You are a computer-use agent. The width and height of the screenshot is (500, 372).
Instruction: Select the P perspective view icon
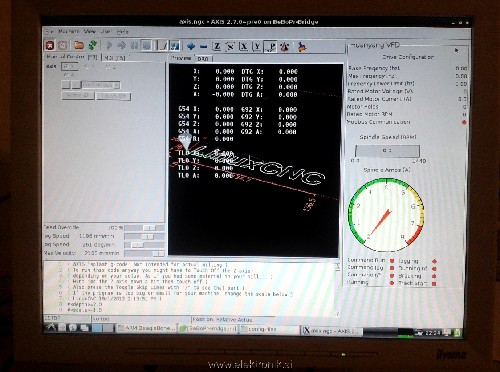(271, 47)
